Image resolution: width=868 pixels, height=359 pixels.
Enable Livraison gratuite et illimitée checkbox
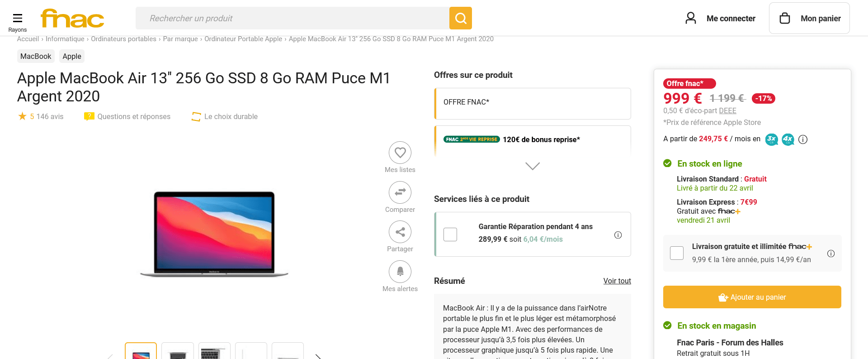point(677,253)
